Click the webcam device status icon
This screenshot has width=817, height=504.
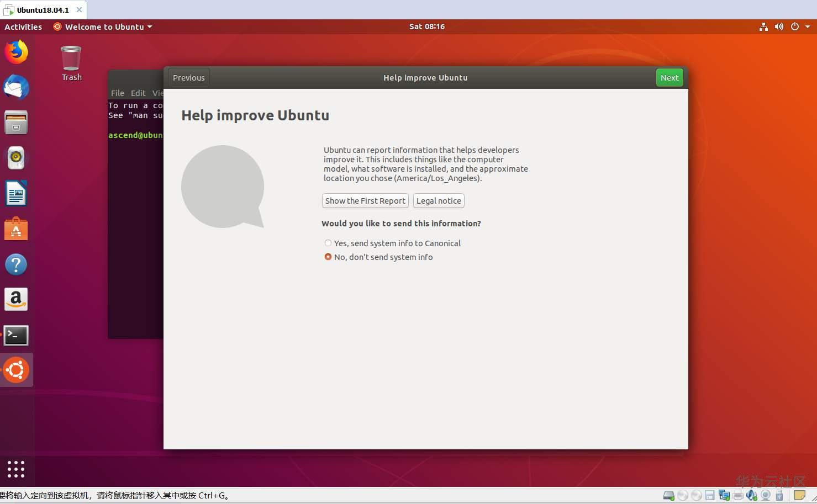(766, 496)
